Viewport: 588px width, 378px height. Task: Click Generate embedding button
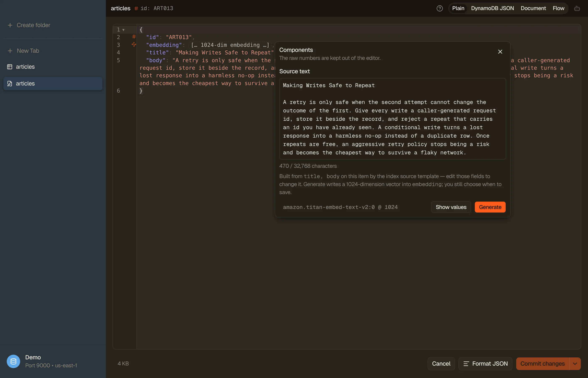click(x=490, y=207)
